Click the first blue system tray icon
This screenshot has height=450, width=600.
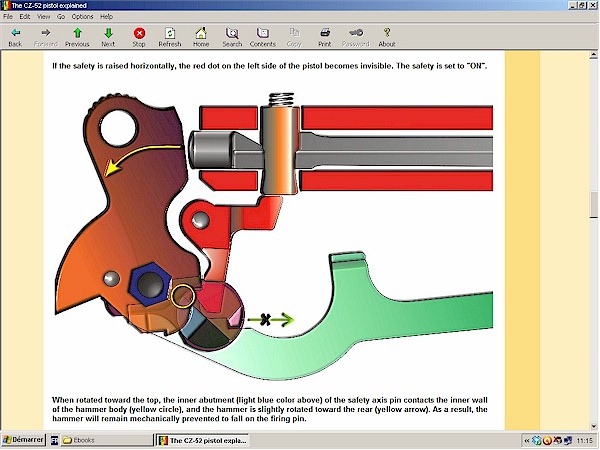(x=536, y=441)
